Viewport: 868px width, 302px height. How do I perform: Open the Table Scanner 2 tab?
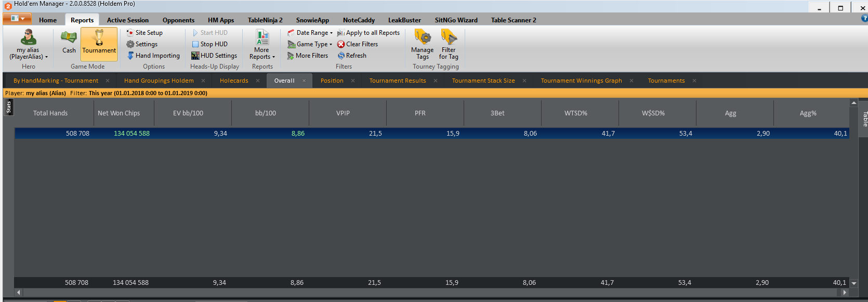coord(514,20)
